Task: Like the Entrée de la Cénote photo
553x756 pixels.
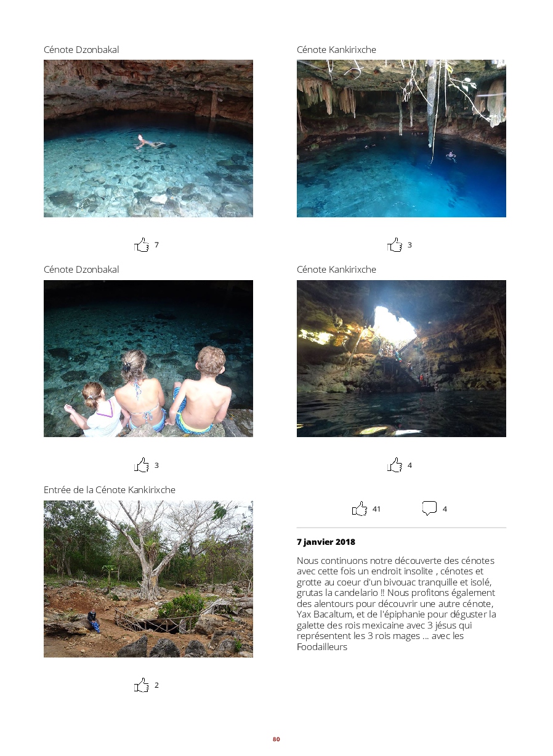Action: [142, 685]
